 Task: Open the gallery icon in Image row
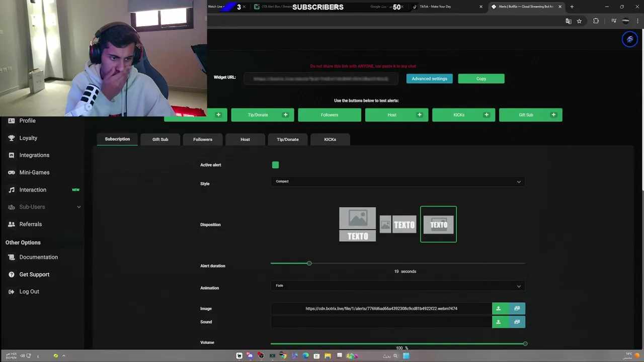pyautogui.click(x=517, y=308)
